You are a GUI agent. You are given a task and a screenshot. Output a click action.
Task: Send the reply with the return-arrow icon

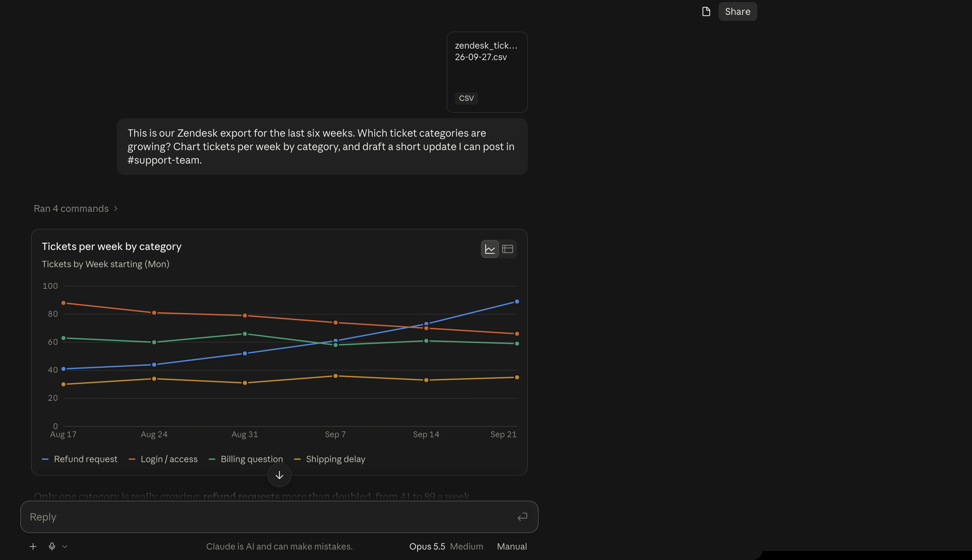point(522,516)
